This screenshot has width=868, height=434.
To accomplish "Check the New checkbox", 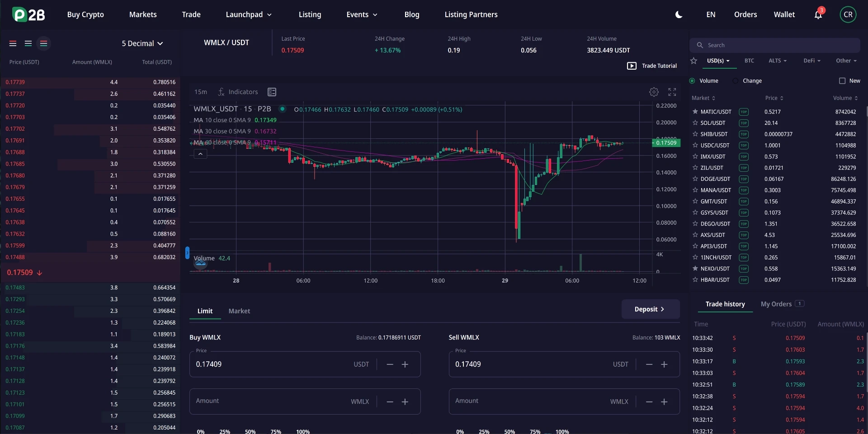I will click(842, 81).
